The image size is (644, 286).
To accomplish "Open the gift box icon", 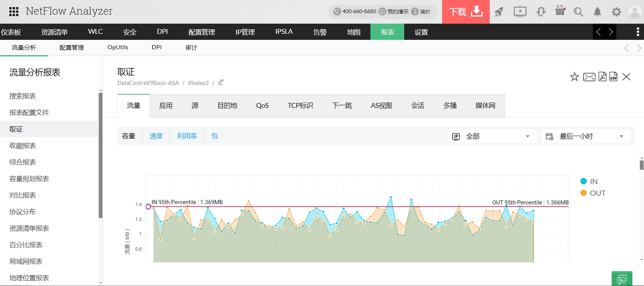I will pyautogui.click(x=560, y=11).
